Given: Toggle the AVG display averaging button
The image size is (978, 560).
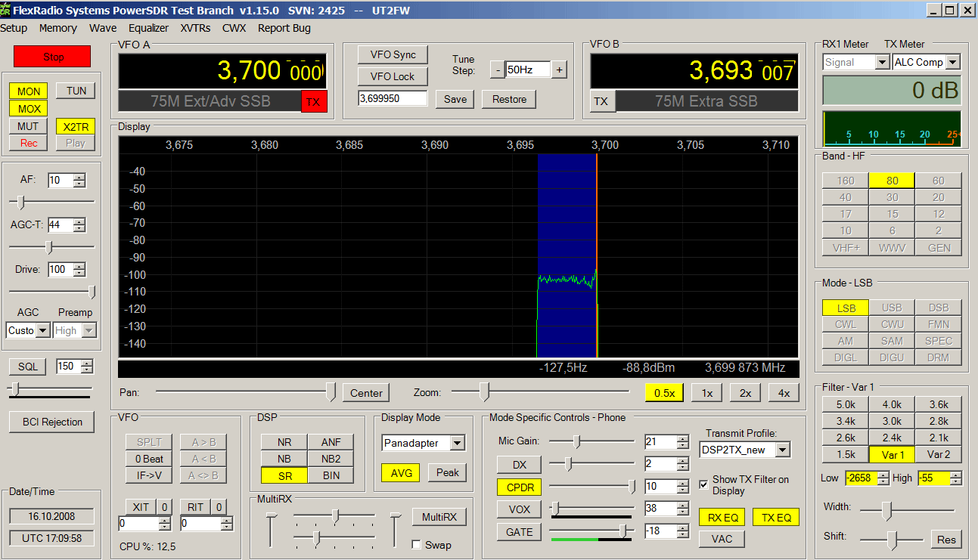Looking at the screenshot, I should point(401,472).
